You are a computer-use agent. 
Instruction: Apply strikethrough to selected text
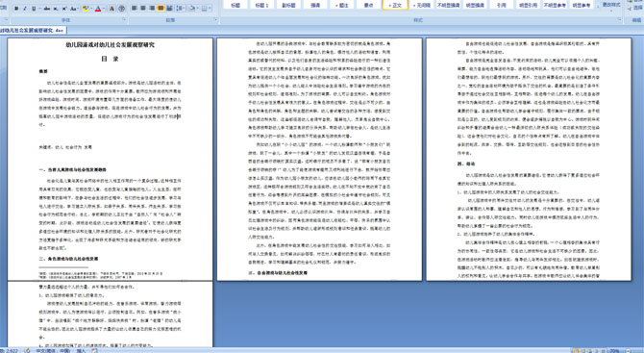tap(47, 9)
